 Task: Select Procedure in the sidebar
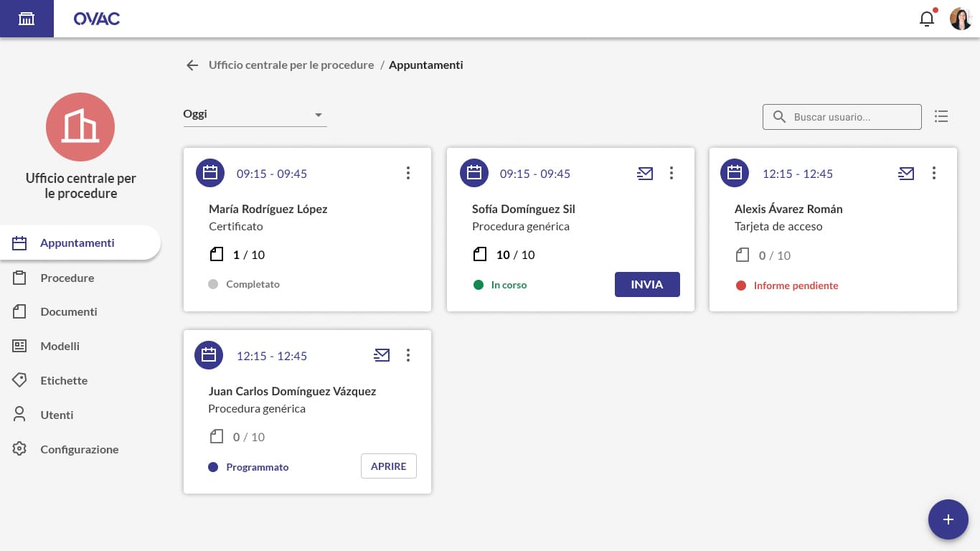pyautogui.click(x=67, y=278)
